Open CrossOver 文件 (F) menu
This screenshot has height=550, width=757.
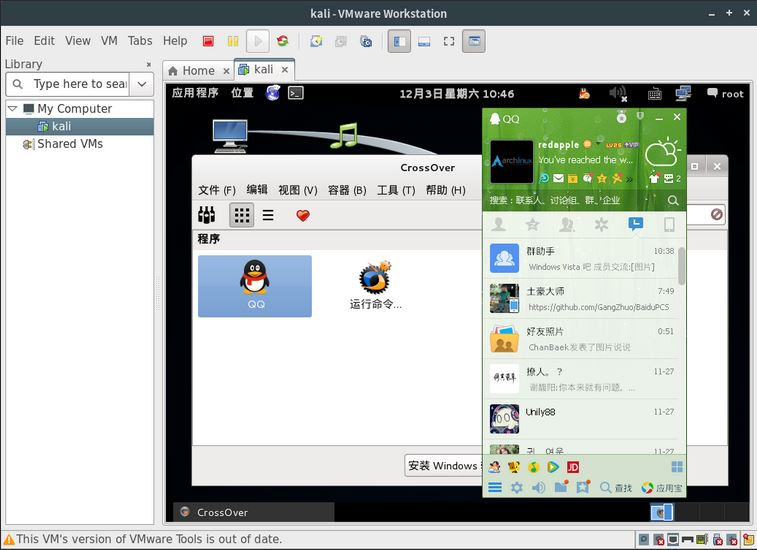(217, 190)
